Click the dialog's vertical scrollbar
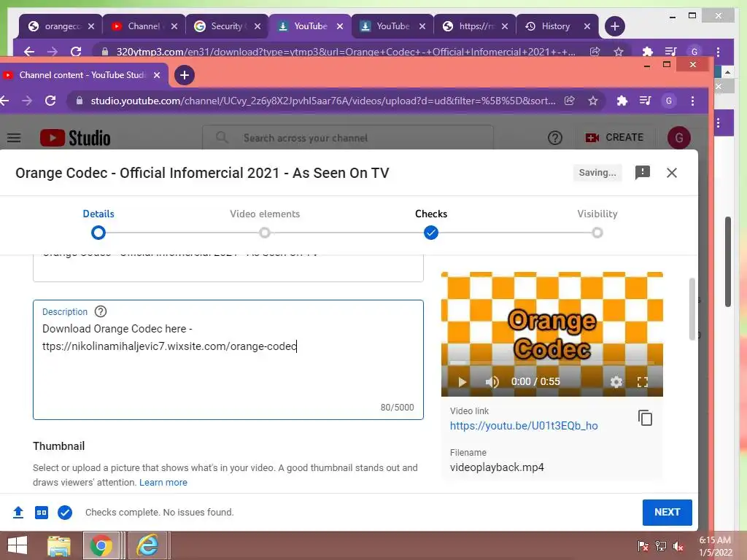The height and width of the screenshot is (560, 747). [x=692, y=309]
